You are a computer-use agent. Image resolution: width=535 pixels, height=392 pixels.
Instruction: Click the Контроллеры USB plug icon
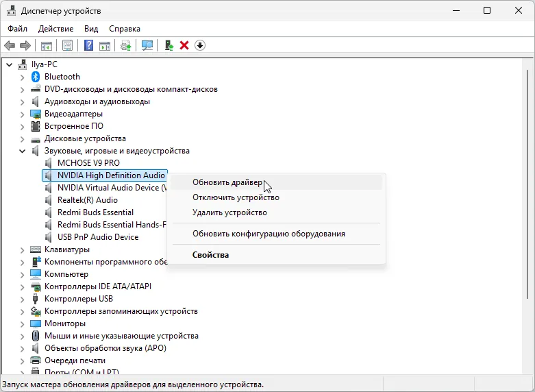(x=36, y=299)
